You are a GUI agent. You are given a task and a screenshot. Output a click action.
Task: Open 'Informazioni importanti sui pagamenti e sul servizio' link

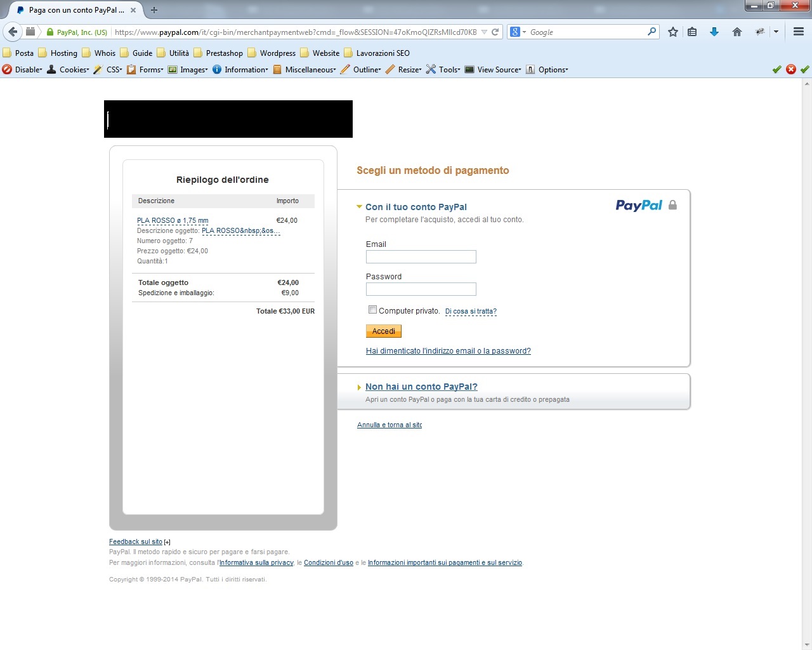coord(445,563)
